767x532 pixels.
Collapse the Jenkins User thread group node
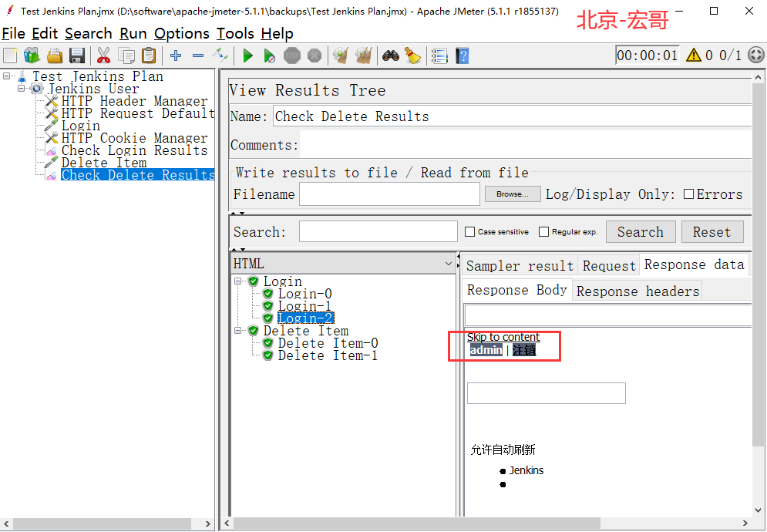coord(21,88)
